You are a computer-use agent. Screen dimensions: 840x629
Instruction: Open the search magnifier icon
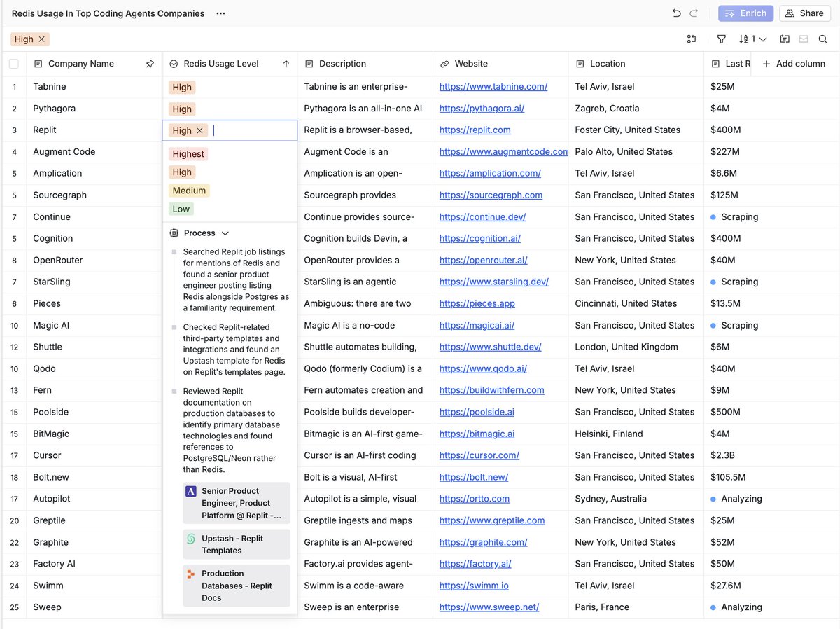(x=823, y=39)
